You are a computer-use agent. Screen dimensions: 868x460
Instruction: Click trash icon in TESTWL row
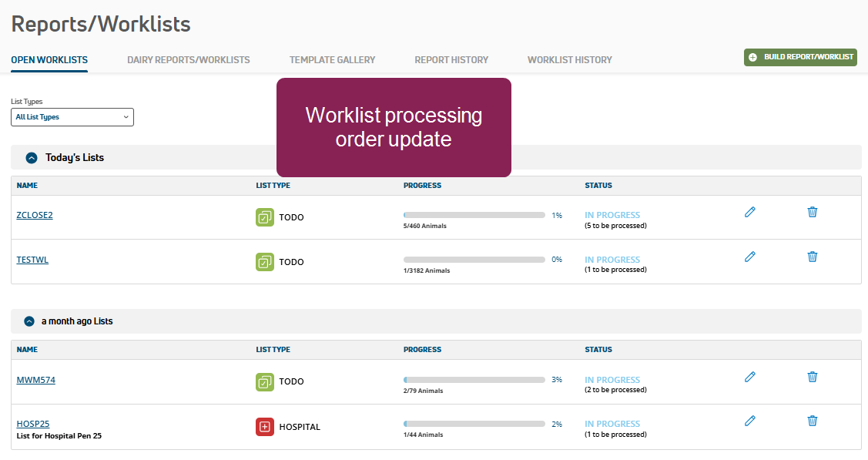(x=812, y=257)
